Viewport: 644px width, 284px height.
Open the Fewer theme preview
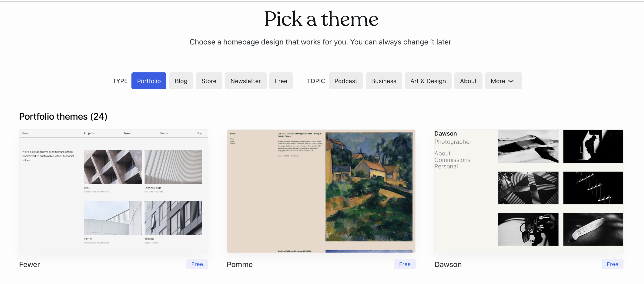coord(114,191)
